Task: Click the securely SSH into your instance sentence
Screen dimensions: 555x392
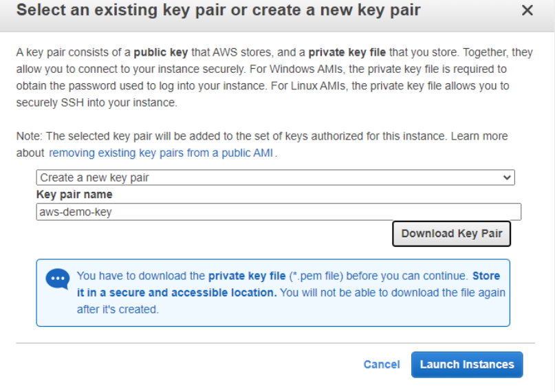Action: point(96,102)
